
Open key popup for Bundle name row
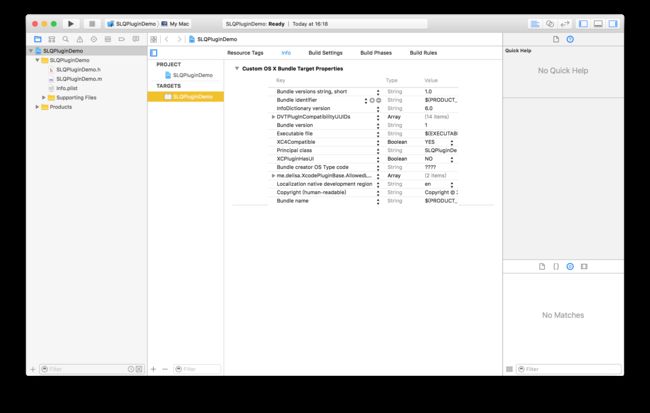378,201
